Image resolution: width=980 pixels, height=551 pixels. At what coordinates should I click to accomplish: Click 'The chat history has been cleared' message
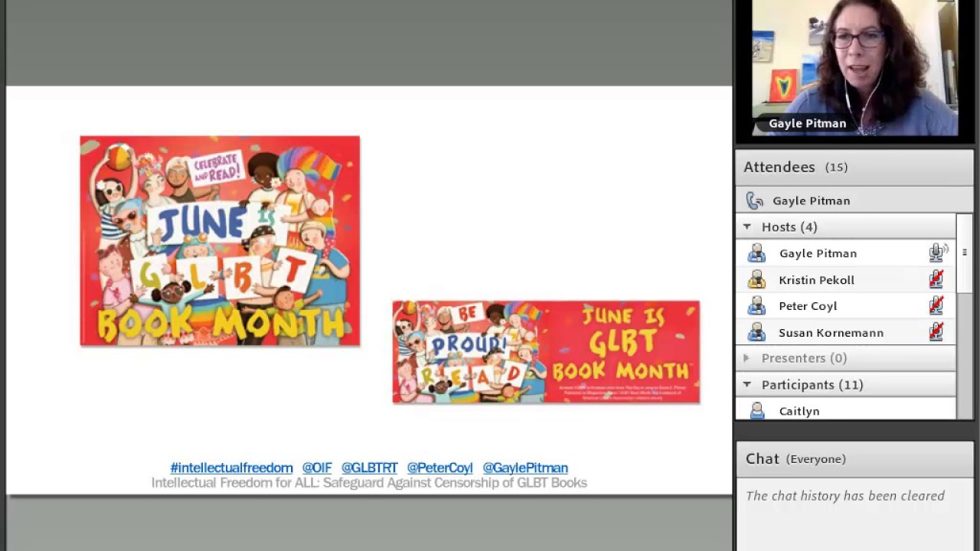[845, 496]
